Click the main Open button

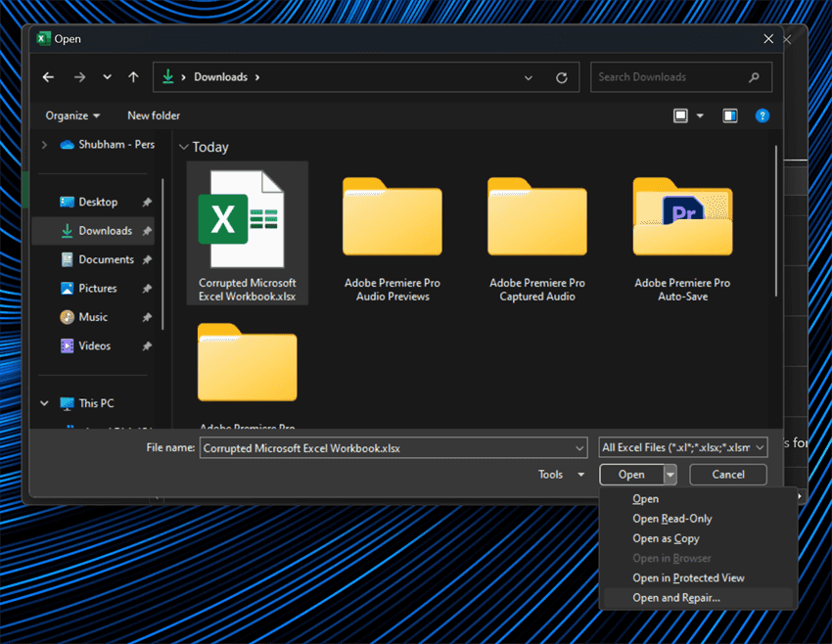click(631, 475)
